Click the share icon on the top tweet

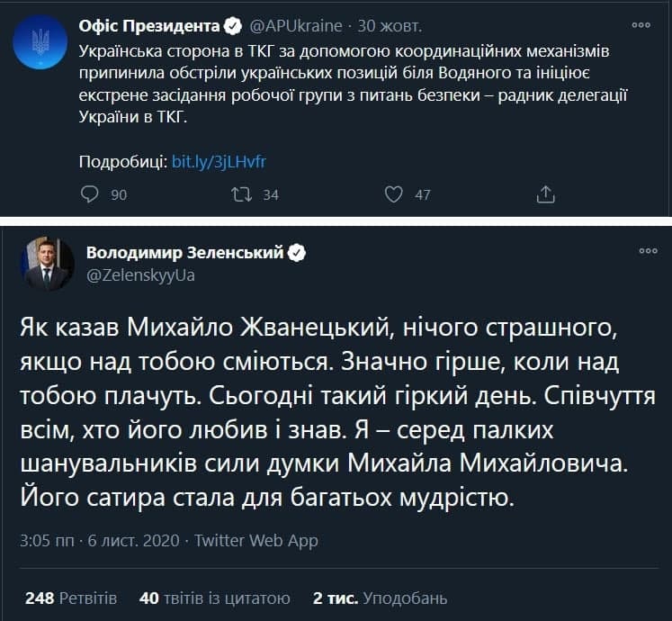(x=545, y=194)
